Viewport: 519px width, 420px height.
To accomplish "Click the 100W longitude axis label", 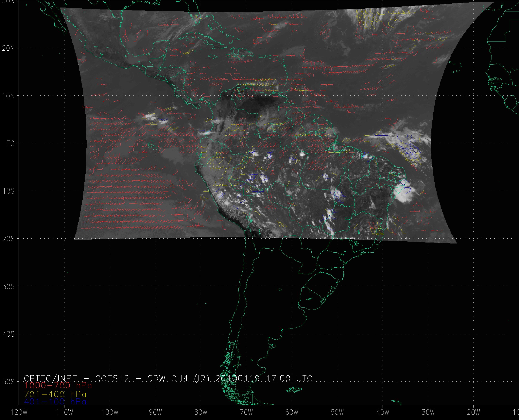I will tap(110, 412).
